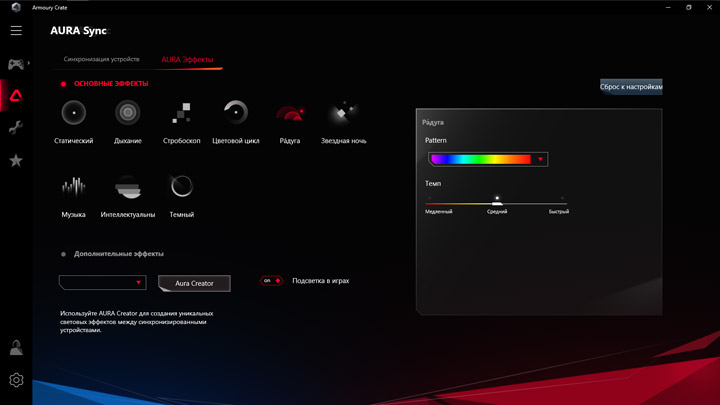Image resolution: width=720 pixels, height=405 pixels.
Task: Open the hamburger navigation menu
Action: point(16,30)
